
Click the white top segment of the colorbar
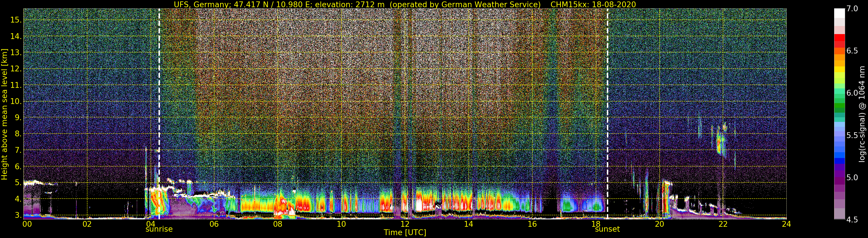click(839, 13)
